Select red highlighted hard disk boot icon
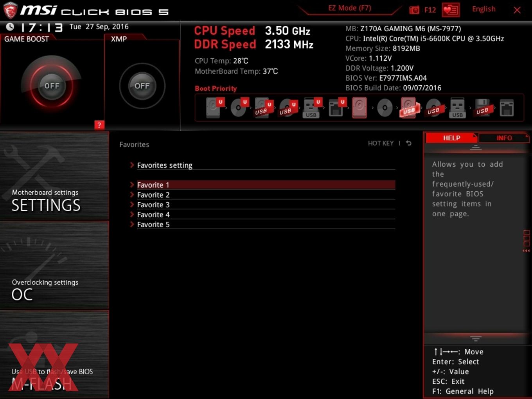 (359, 108)
